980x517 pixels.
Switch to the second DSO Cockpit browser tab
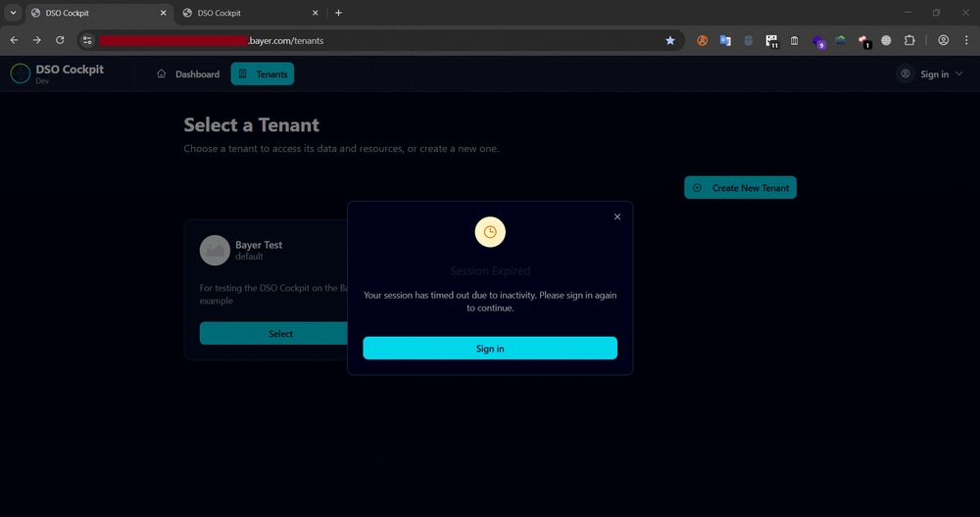252,13
